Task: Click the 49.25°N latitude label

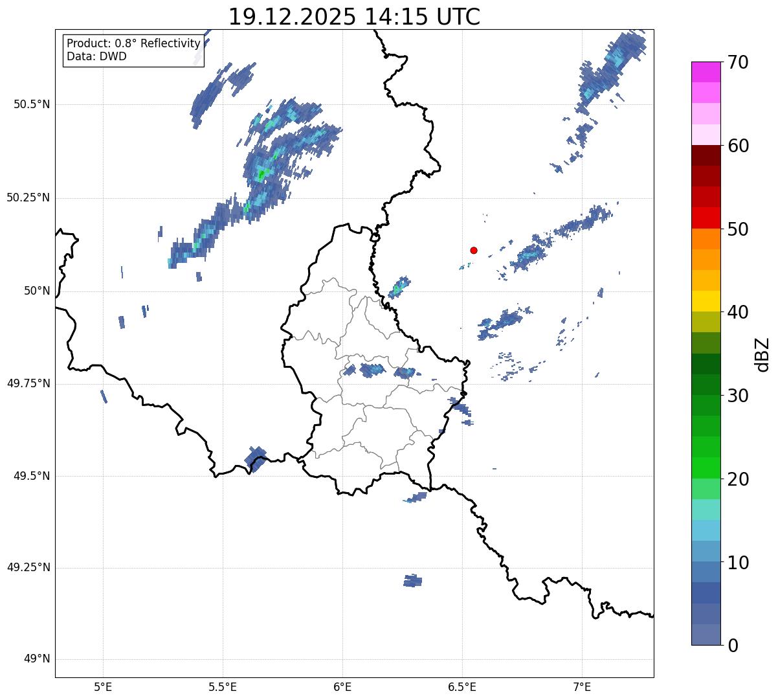Action: [28, 568]
